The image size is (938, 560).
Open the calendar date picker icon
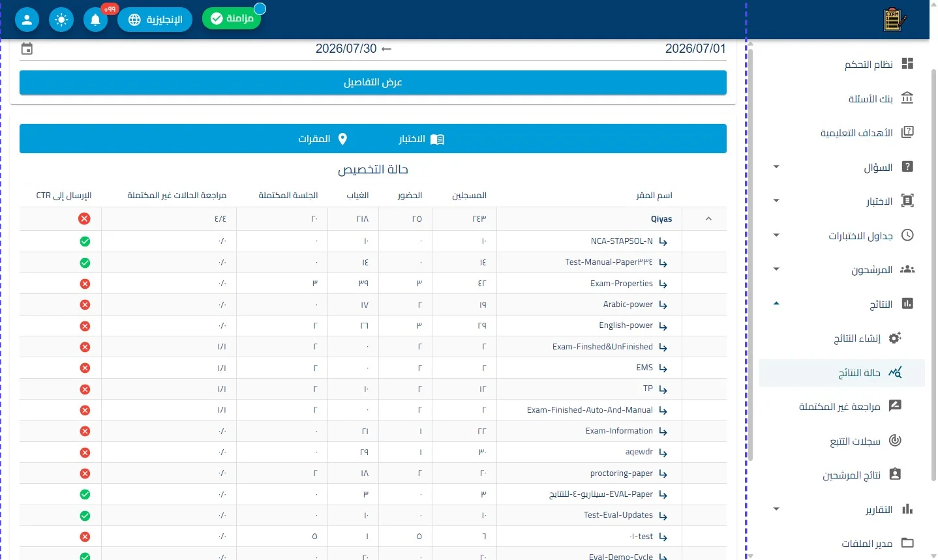pos(27,49)
